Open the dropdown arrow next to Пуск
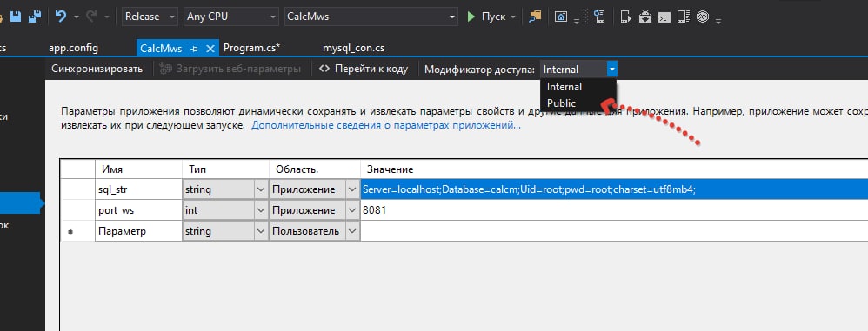The width and height of the screenshot is (868, 331). pos(513,17)
